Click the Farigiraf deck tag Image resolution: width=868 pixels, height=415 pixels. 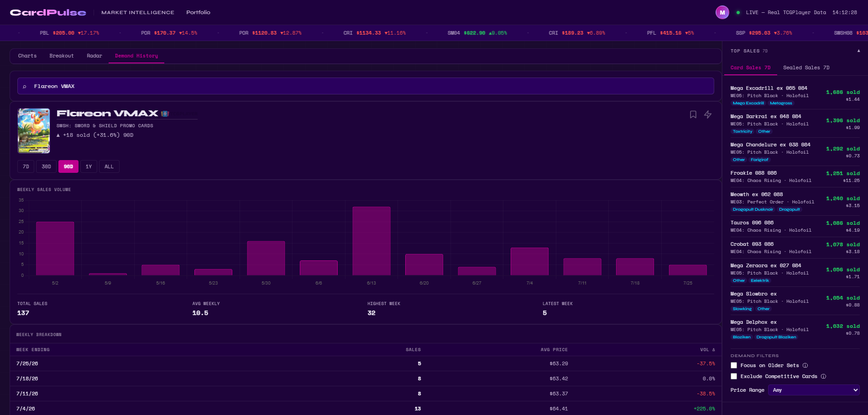[759, 160]
